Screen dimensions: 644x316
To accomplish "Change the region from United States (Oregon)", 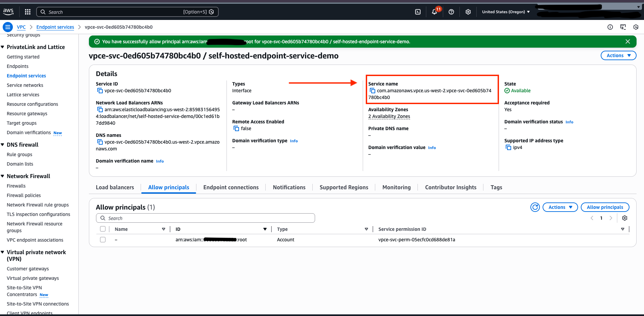I will click(x=506, y=11).
